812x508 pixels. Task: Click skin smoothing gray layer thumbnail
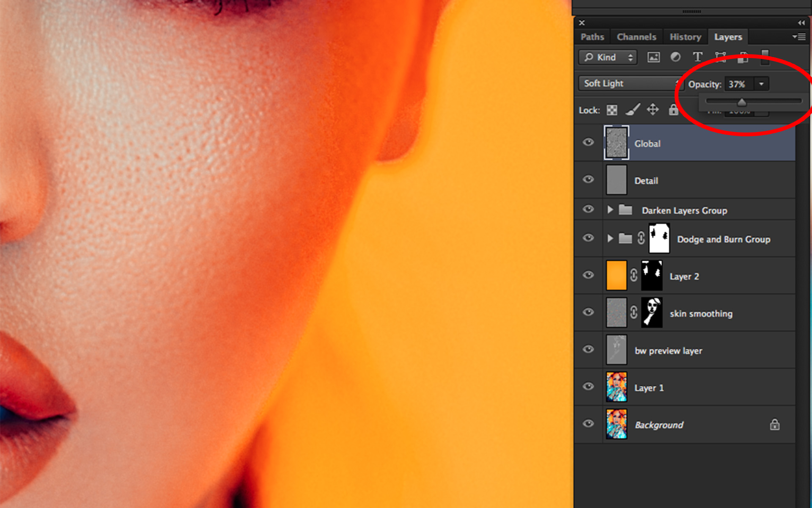click(617, 312)
